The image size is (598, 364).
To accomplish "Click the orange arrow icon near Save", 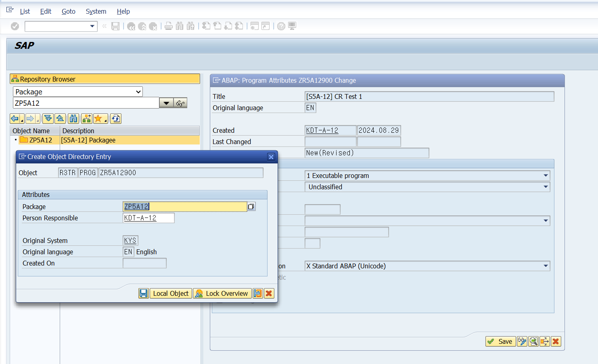I will tap(545, 341).
